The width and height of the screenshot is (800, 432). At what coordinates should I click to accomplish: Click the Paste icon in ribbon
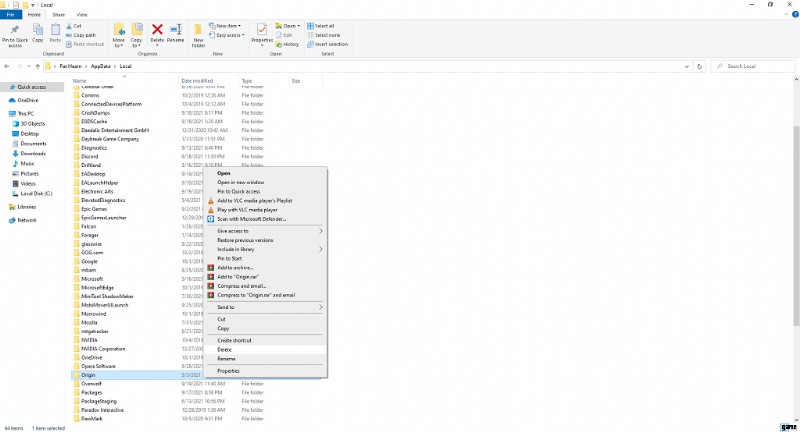[55, 31]
